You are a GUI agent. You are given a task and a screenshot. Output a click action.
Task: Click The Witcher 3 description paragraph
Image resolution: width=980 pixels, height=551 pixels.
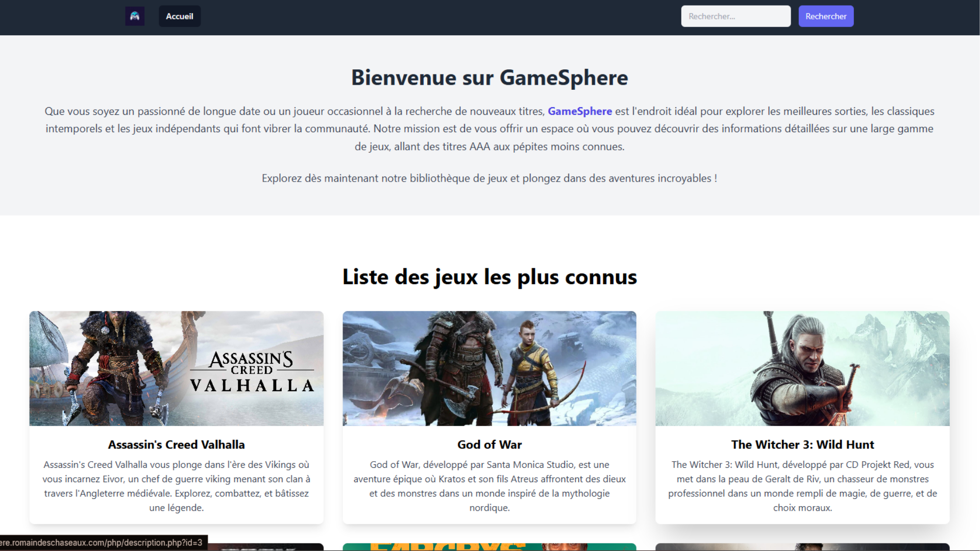[802, 486]
